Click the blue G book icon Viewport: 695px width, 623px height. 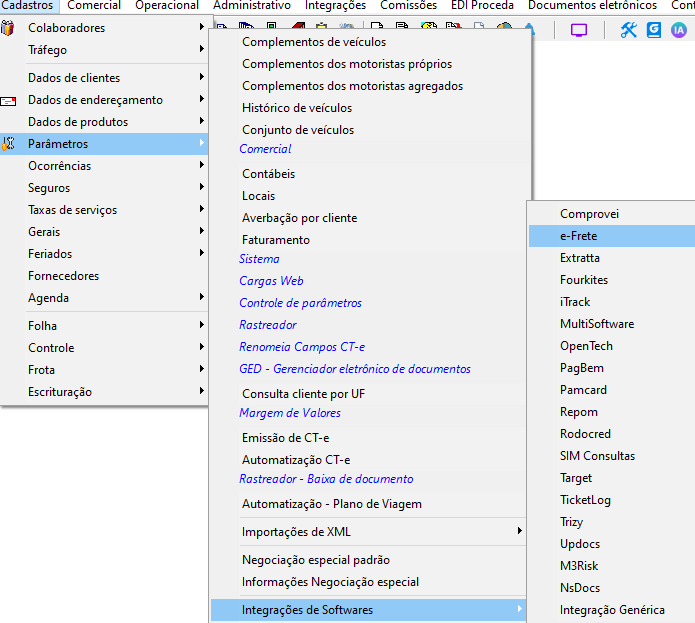click(654, 30)
